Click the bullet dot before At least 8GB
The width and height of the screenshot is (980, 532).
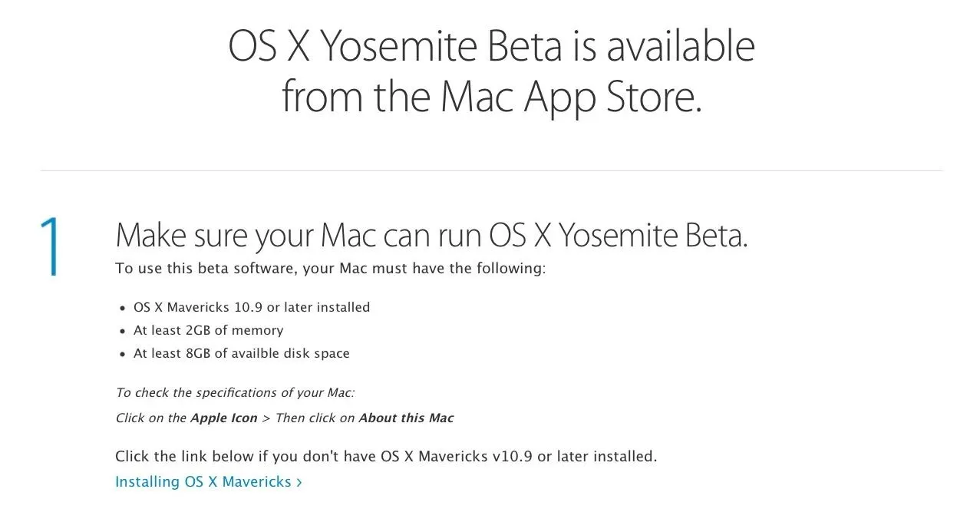point(123,354)
